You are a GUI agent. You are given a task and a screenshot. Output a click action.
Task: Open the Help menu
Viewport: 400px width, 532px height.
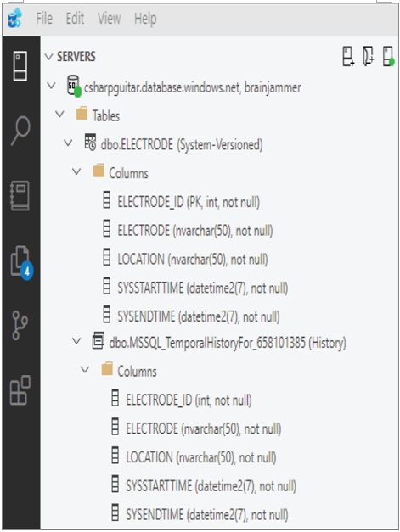point(145,19)
